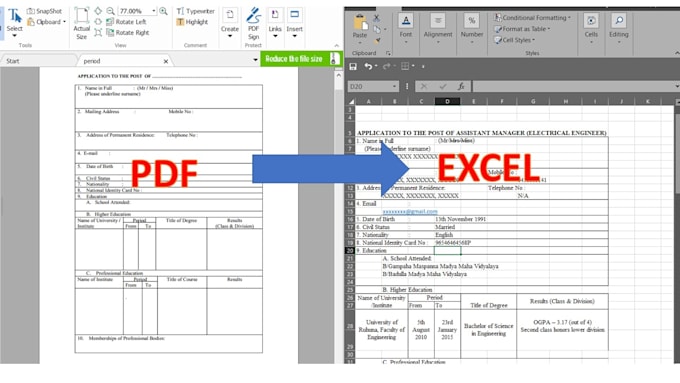Screen dimensions: 680x383
Task: Click the Reduce the file size banner
Action: click(301, 59)
